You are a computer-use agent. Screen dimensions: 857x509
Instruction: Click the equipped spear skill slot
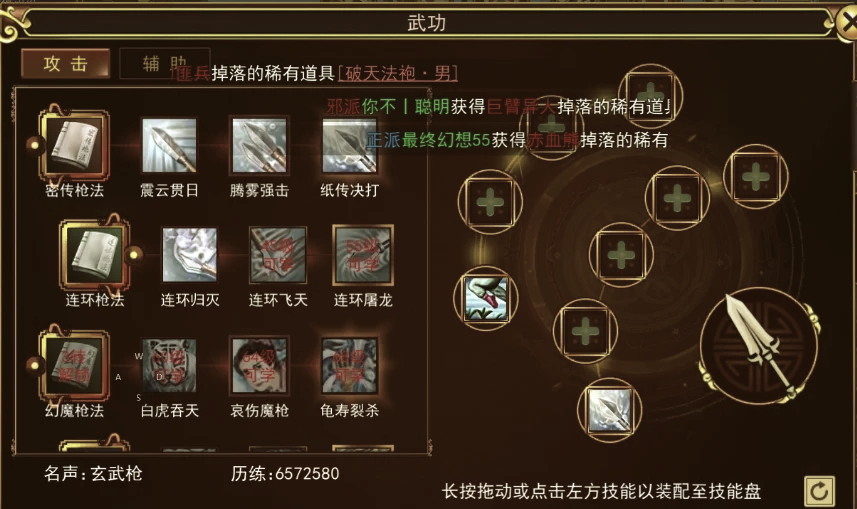point(609,410)
